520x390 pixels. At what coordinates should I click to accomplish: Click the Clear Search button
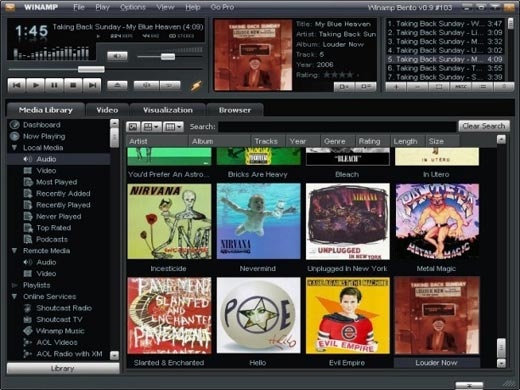(x=484, y=126)
